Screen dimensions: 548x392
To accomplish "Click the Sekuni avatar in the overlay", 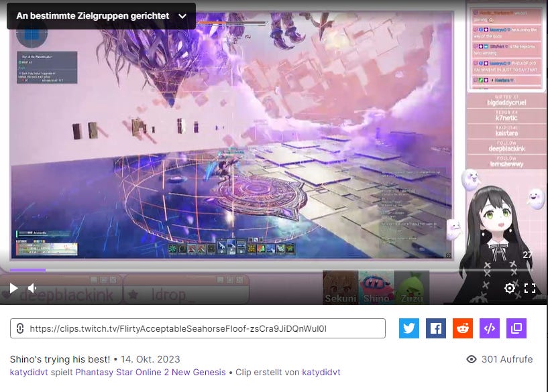I will click(340, 287).
